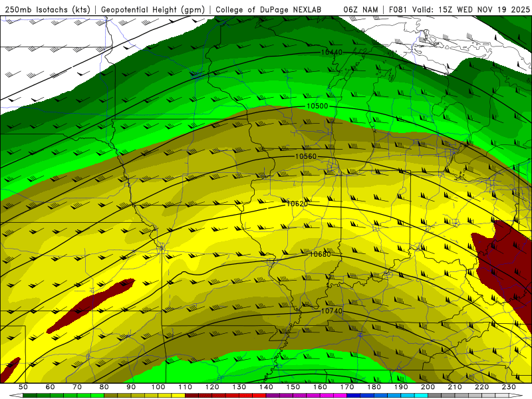Select the 10560 height contour label
The width and height of the screenshot is (532, 399).
coord(306,156)
